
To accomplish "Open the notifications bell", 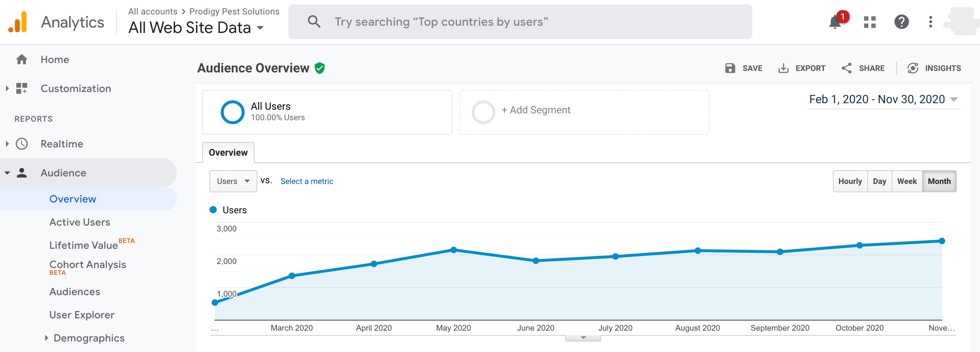I will tap(835, 22).
